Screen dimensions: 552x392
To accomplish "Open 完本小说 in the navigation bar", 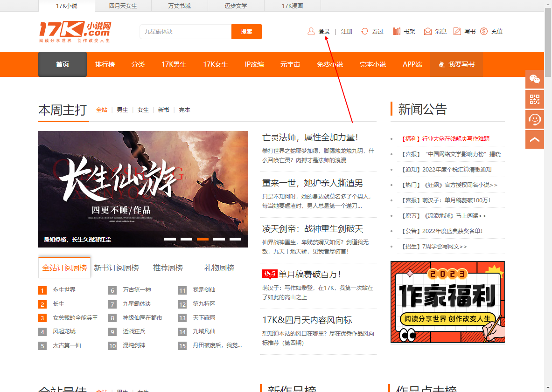I will tap(373, 64).
